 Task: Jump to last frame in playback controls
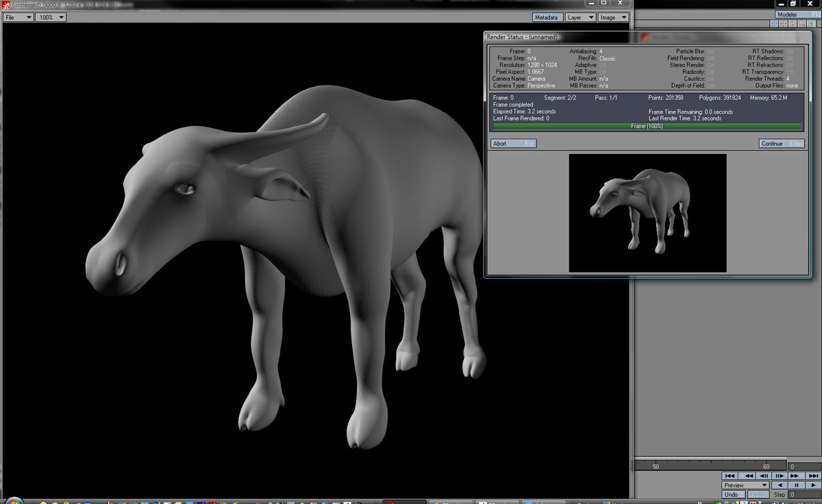click(814, 476)
